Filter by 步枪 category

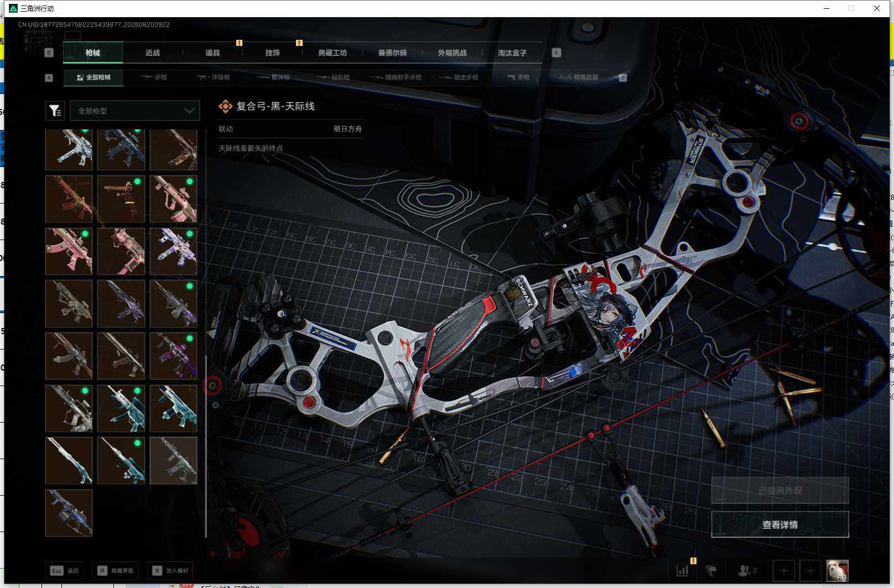pos(154,77)
